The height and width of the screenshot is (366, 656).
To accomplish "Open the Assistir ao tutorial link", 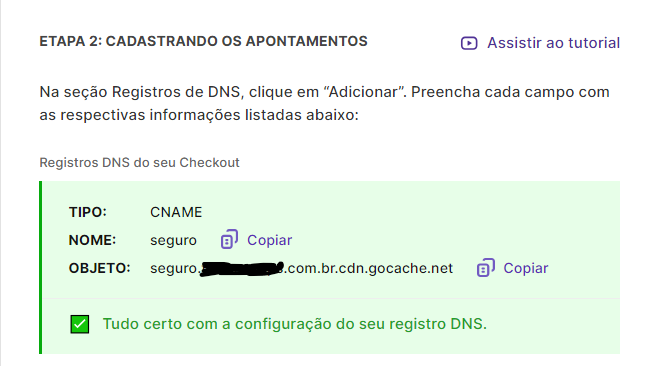I will pyautogui.click(x=553, y=43).
